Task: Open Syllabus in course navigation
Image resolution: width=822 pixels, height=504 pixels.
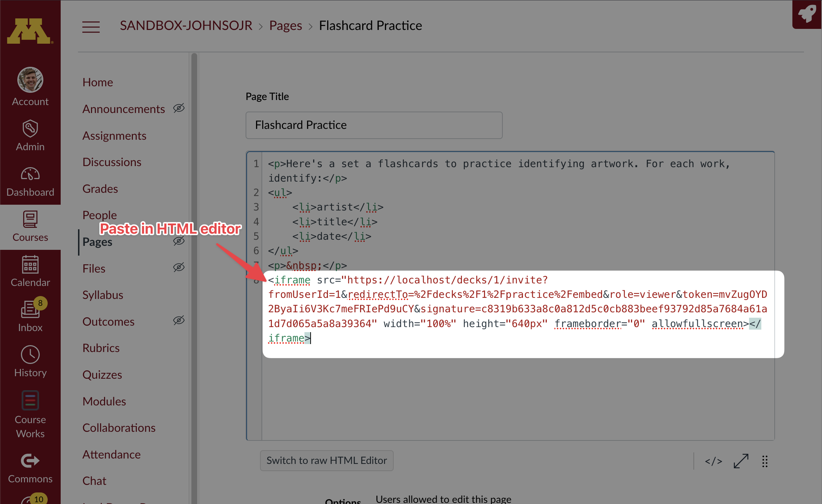Action: tap(103, 295)
